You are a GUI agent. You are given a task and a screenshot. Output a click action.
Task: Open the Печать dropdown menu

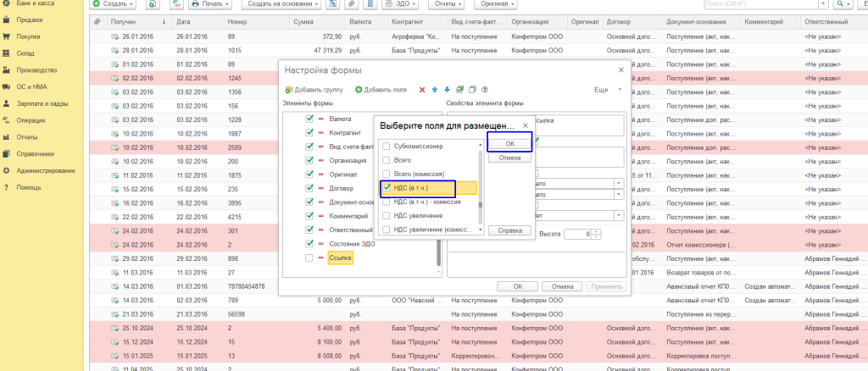point(209,5)
